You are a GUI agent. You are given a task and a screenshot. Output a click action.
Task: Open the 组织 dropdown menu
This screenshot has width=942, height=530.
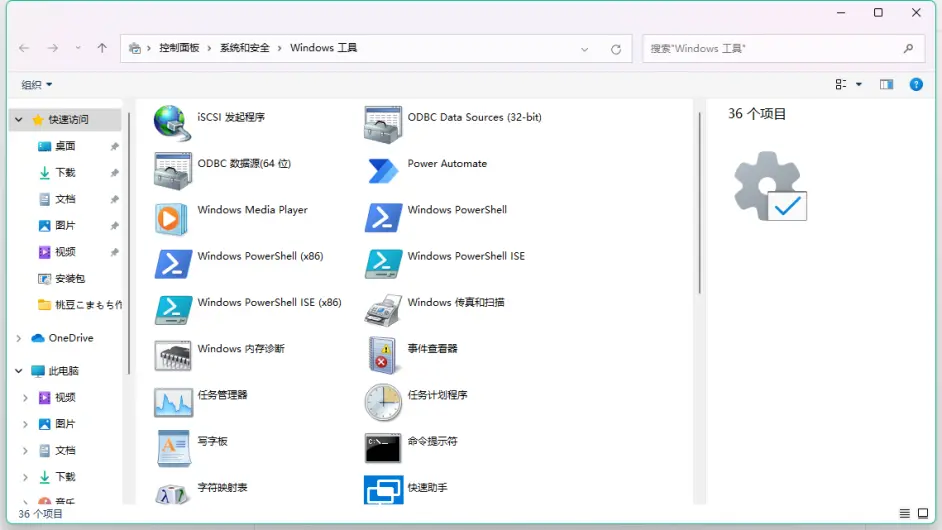(37, 85)
